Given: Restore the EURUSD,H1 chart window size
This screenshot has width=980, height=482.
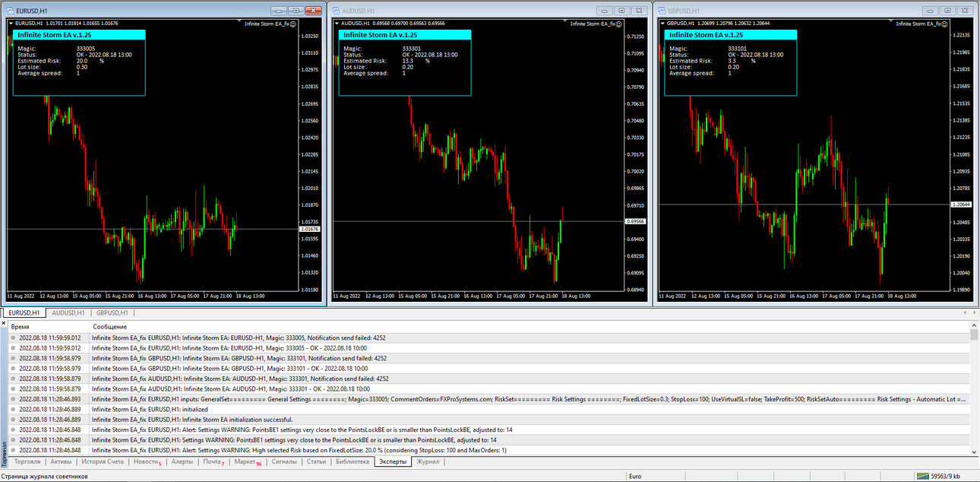Looking at the screenshot, I should [296, 11].
